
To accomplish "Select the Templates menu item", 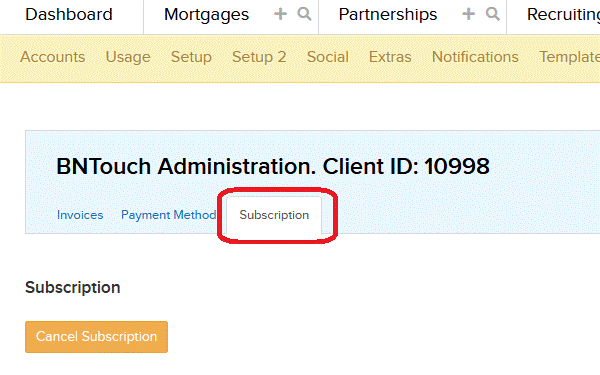I will coord(569,57).
